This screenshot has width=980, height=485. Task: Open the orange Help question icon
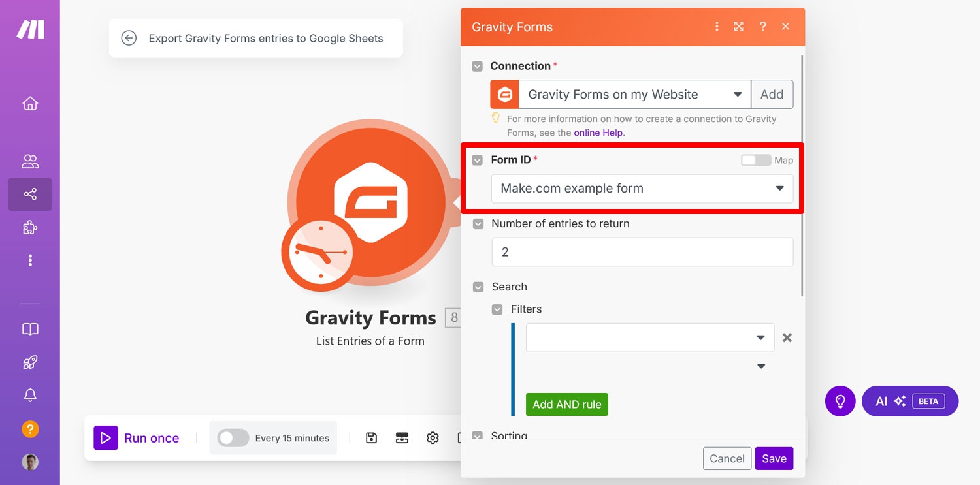click(x=30, y=429)
